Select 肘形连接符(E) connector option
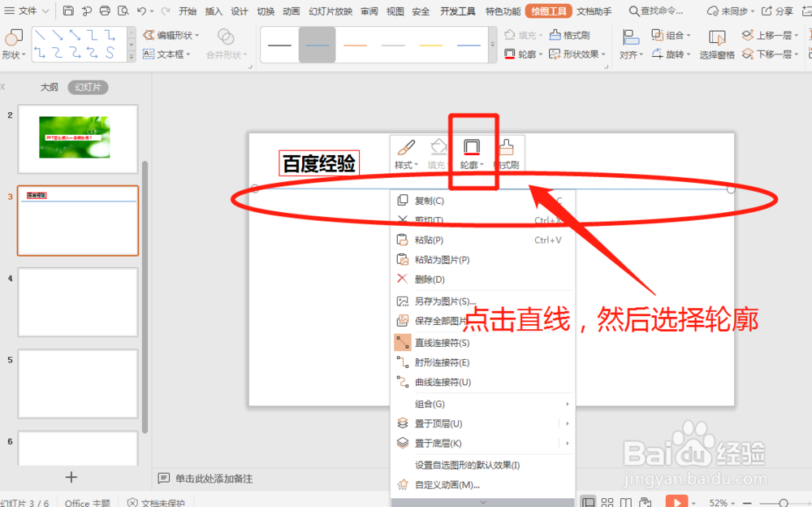The image size is (812, 507). (x=482, y=362)
